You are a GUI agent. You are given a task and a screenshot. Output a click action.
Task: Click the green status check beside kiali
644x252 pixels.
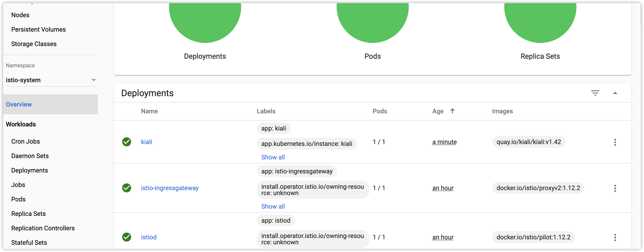[126, 142]
